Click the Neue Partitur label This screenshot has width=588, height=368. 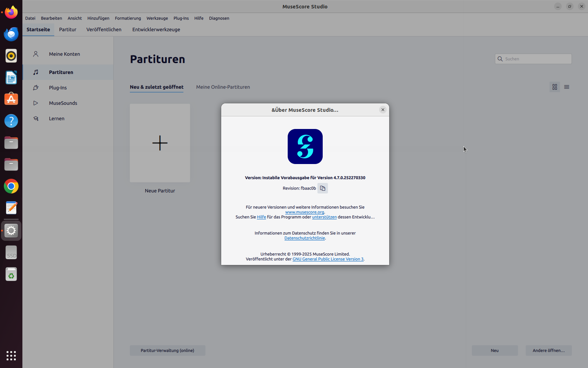coord(160,191)
